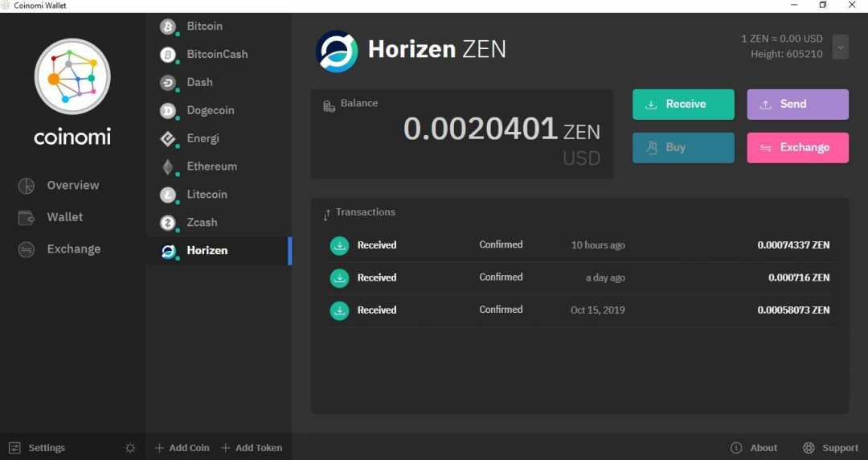Screen dimensions: 868x460
Task: Open the Zcash coin icon
Action: pos(168,223)
